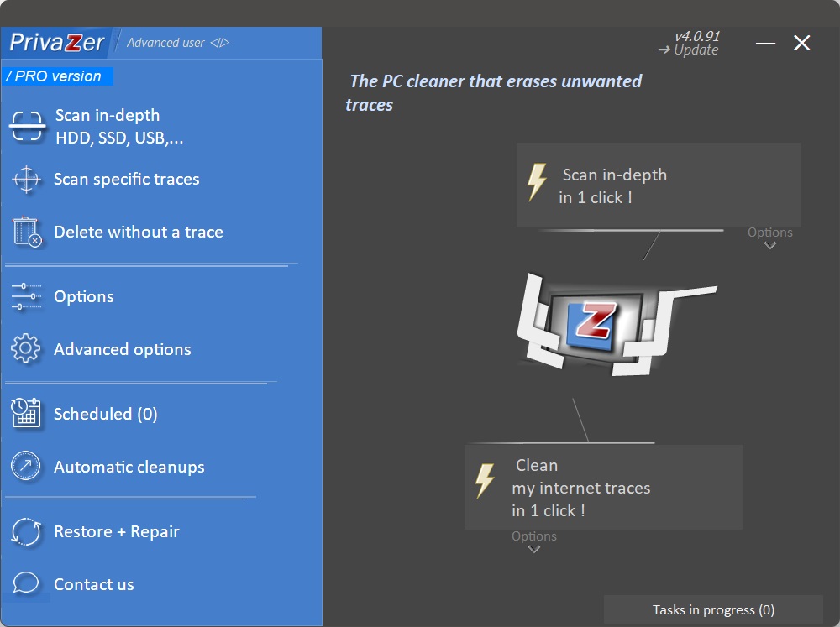Click the Scan in-depth scanner icon

pyautogui.click(x=27, y=127)
